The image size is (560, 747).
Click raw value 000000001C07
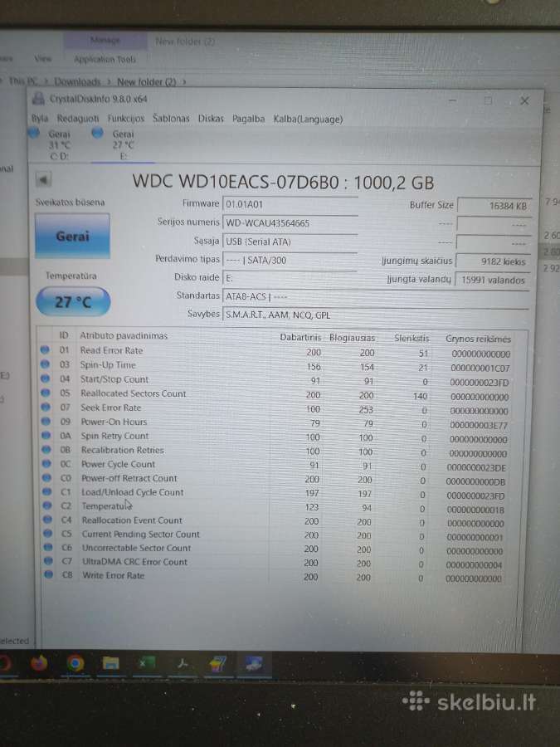coord(480,369)
